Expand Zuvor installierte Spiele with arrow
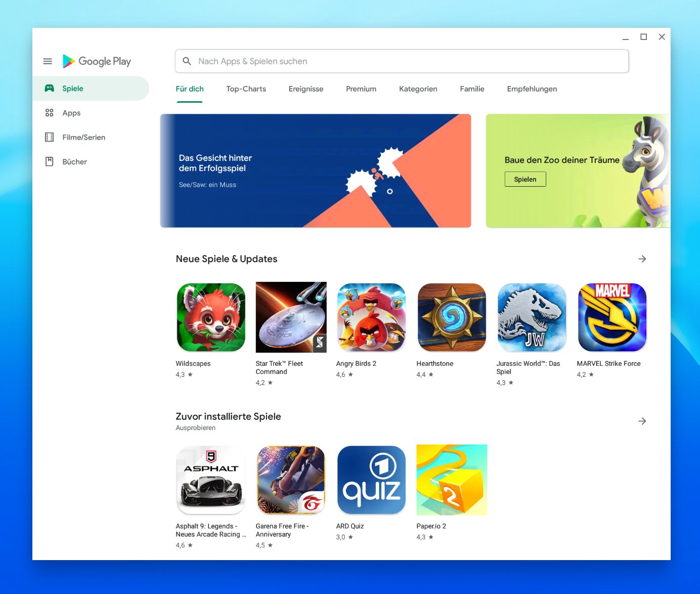700x594 pixels. pyautogui.click(x=642, y=421)
